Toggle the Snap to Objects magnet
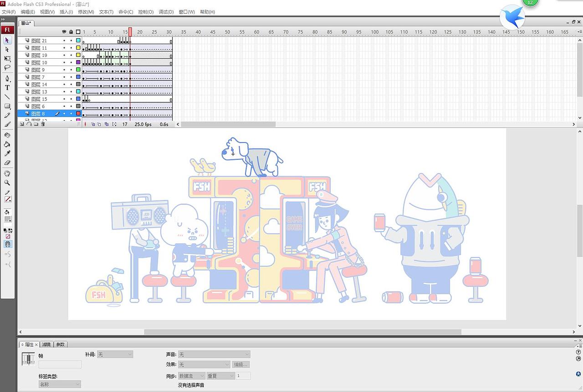This screenshot has height=392, width=583. point(8,244)
